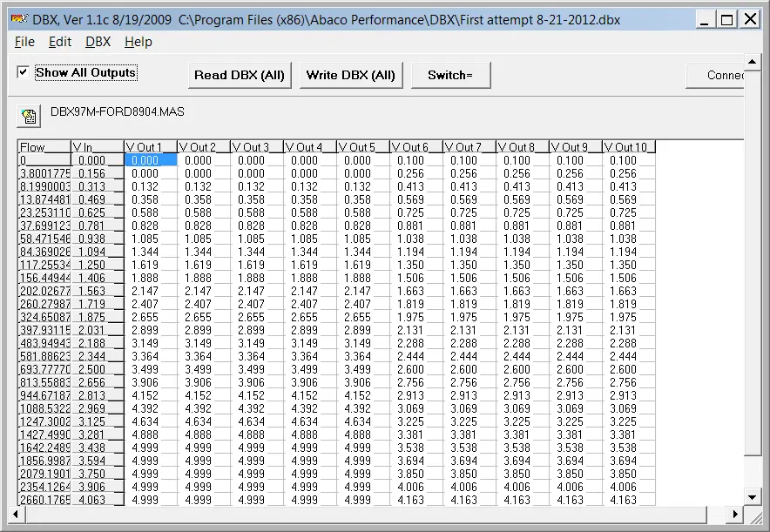Click the Flow cell 813.55883

pyautogui.click(x=44, y=382)
